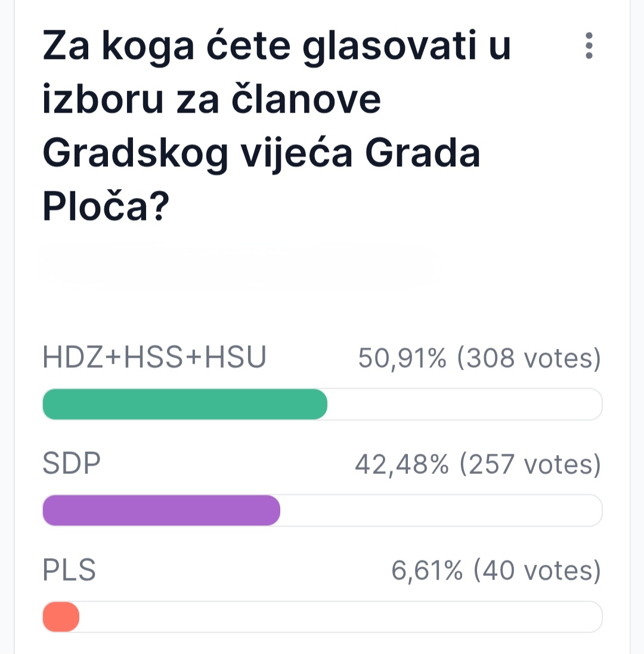
Task: Click the 42,48% (257 votes) text
Action: pyautogui.click(x=478, y=464)
